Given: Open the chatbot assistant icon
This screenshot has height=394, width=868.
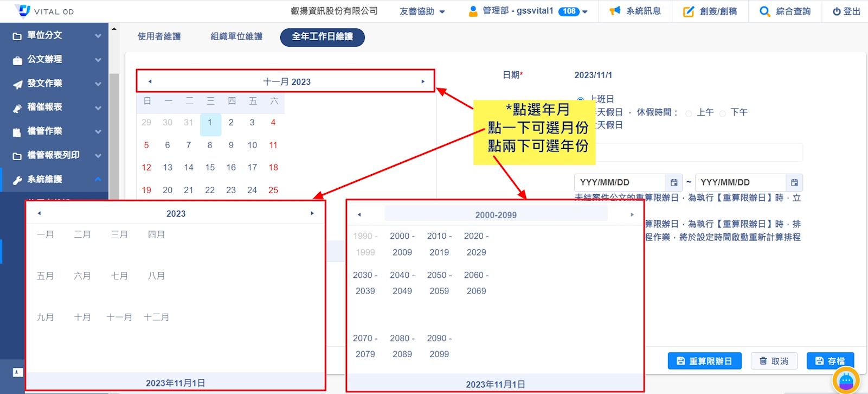Looking at the screenshot, I should (845, 381).
